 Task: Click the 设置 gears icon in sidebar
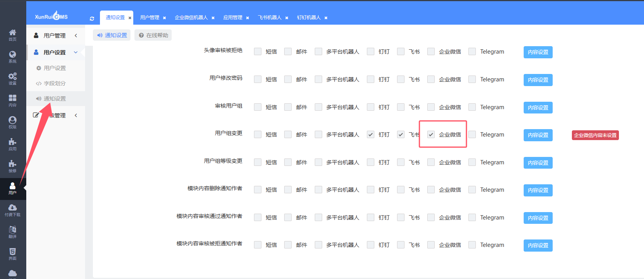coord(13,78)
